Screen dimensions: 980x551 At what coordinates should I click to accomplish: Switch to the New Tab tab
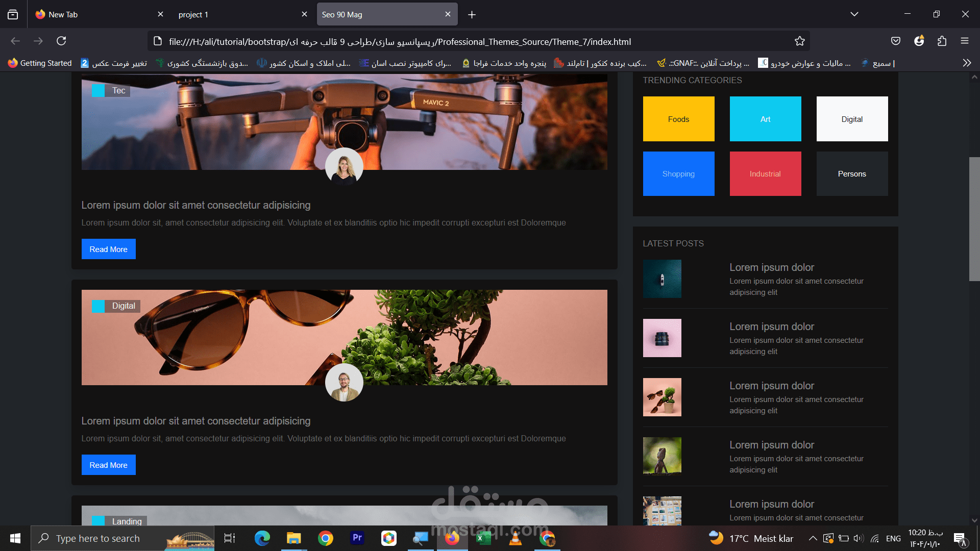pos(100,14)
